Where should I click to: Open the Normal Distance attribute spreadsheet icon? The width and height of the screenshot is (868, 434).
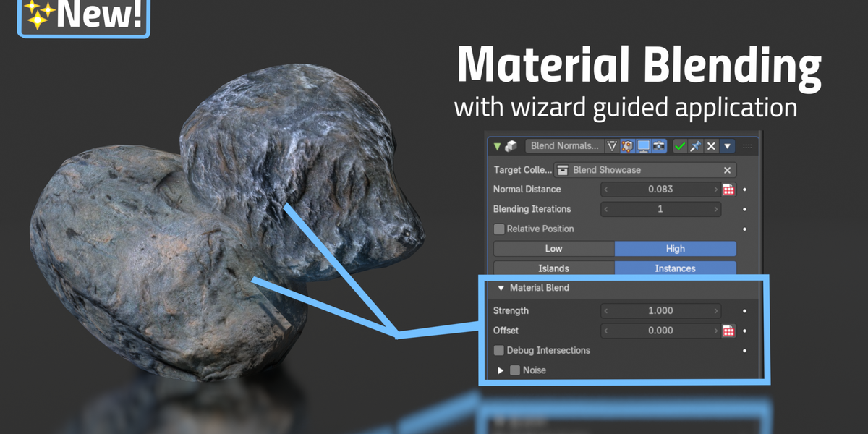pyautogui.click(x=728, y=190)
